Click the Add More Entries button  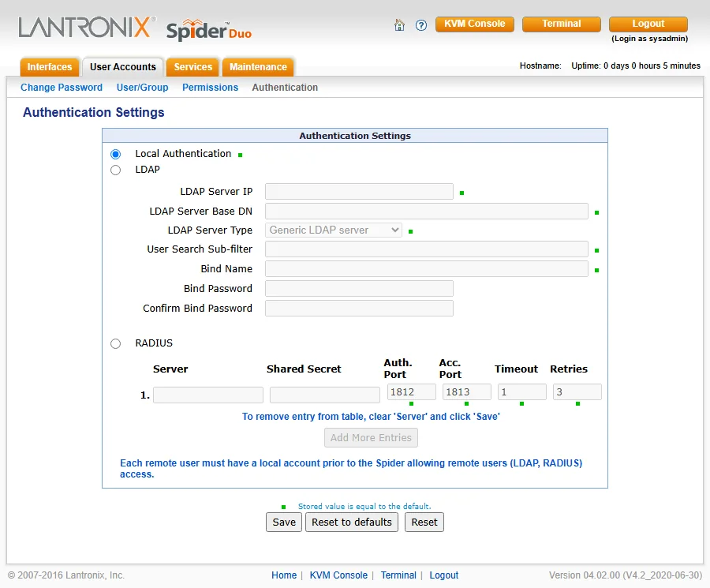tap(371, 437)
